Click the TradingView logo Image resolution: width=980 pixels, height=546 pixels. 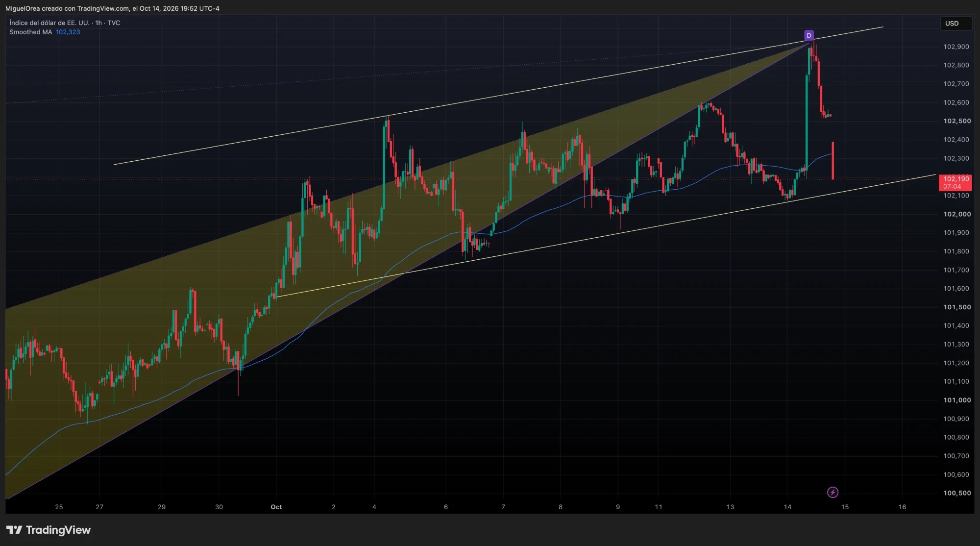tap(49, 530)
